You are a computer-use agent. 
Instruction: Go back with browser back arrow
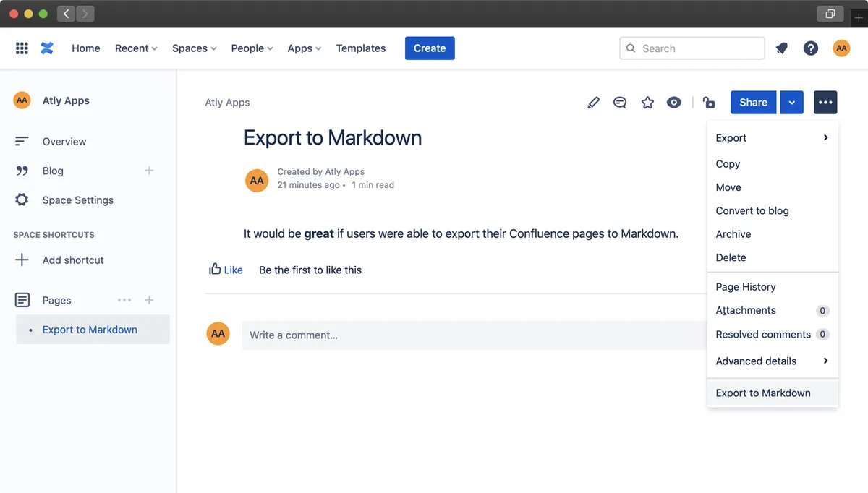coord(67,14)
